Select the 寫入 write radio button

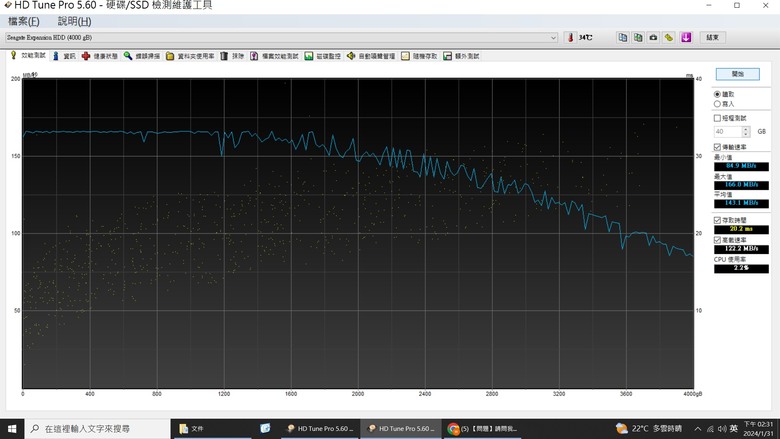[x=717, y=104]
